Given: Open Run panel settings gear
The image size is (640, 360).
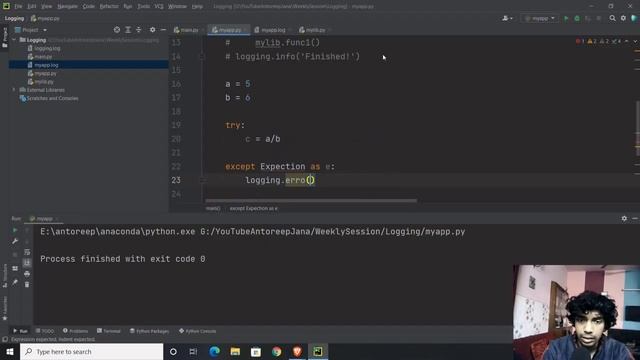Looking at the screenshot, I should point(624,219).
